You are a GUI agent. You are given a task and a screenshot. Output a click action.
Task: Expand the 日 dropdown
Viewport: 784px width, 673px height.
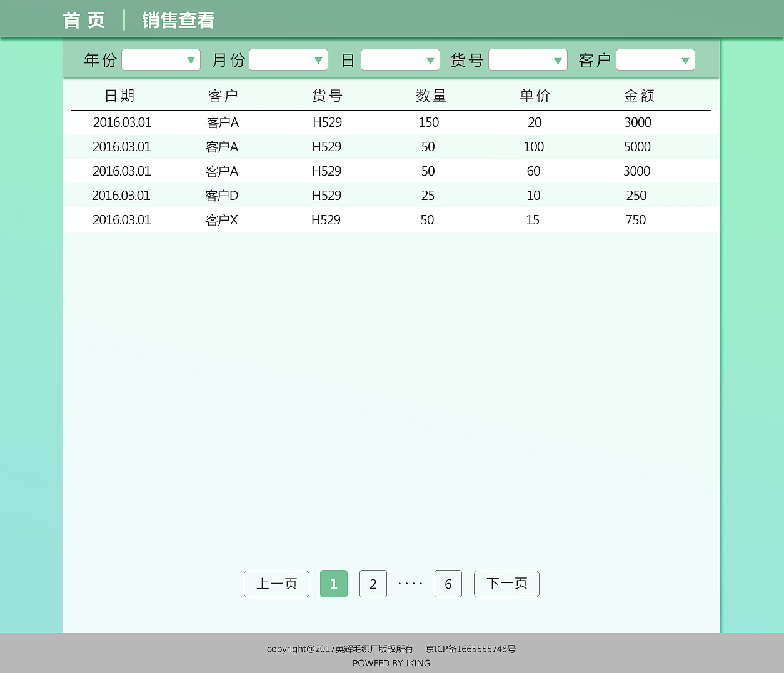tap(400, 60)
